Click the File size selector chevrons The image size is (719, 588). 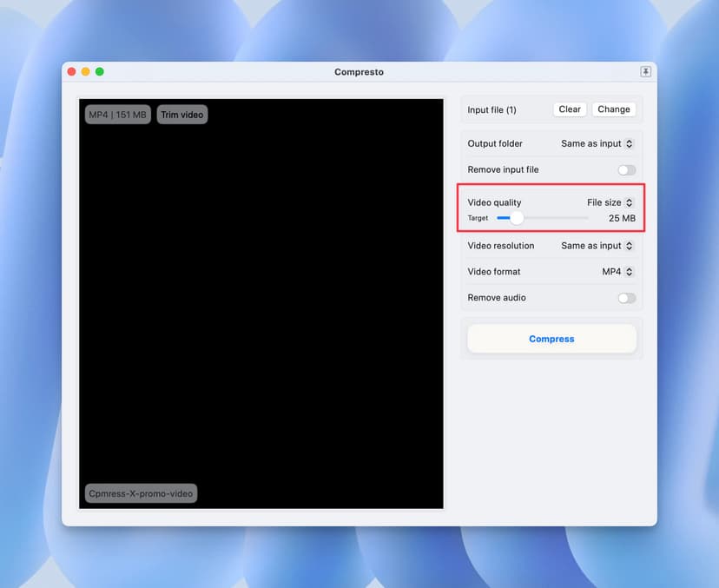click(630, 202)
